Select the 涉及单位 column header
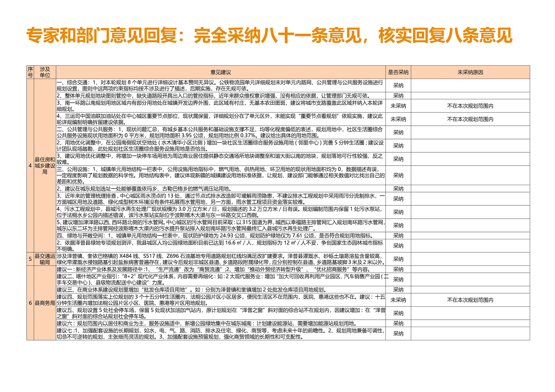 tap(45, 72)
